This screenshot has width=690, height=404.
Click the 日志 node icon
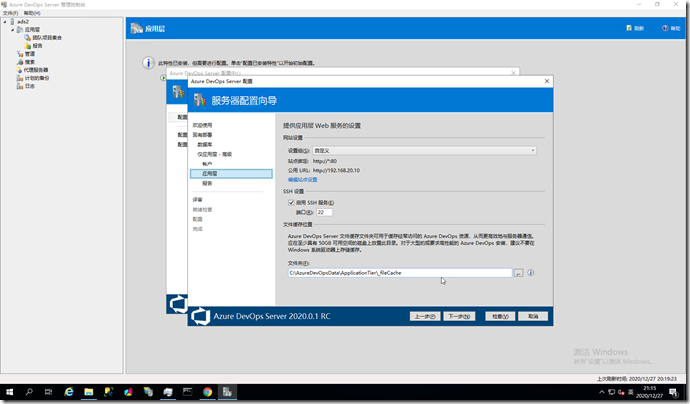tap(20, 86)
